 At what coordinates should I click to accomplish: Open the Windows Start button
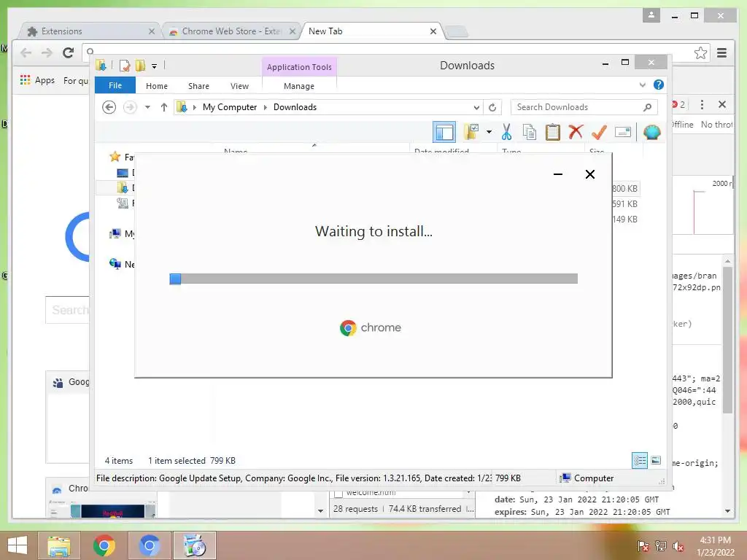point(18,545)
